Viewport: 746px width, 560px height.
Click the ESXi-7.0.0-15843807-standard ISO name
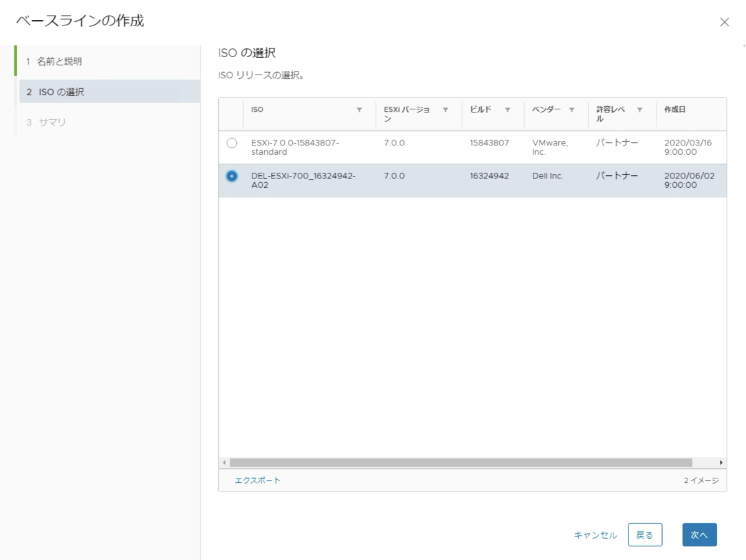[x=295, y=147]
